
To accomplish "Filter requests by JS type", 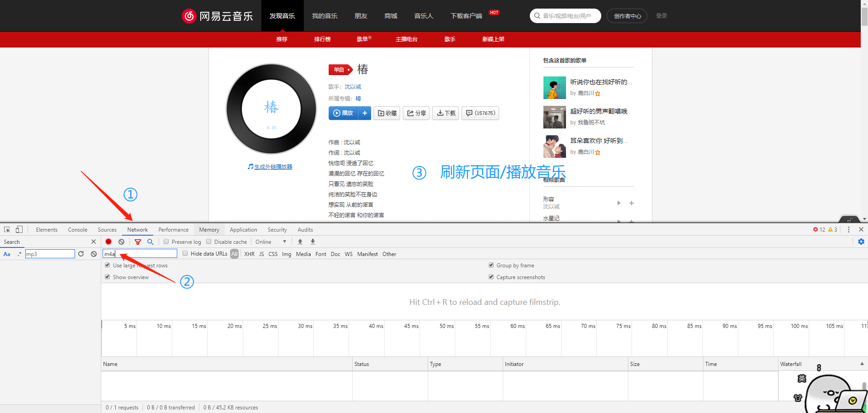I will point(261,254).
